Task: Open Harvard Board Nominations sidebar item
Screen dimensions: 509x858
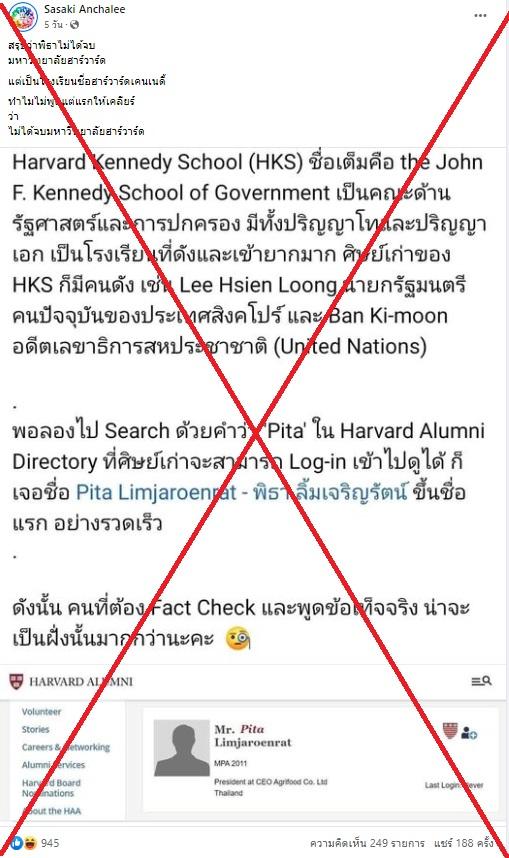Action: (51, 788)
